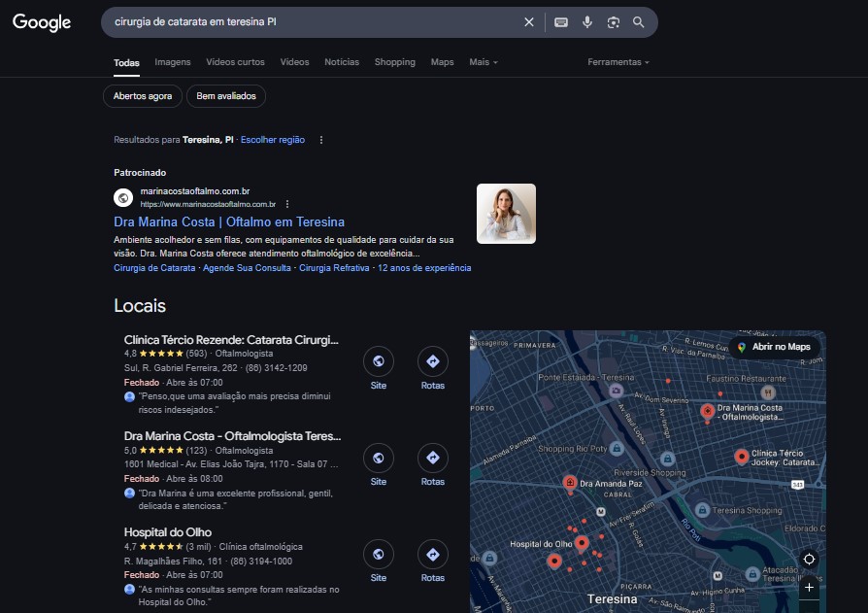Open Rotas for Dra Marina Costa listing
Image resolution: width=868 pixels, height=613 pixels.
point(433,465)
